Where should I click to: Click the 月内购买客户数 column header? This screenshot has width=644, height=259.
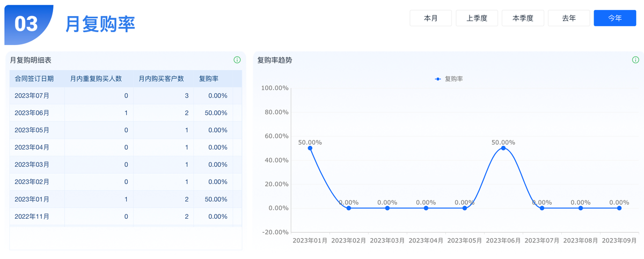tap(161, 79)
